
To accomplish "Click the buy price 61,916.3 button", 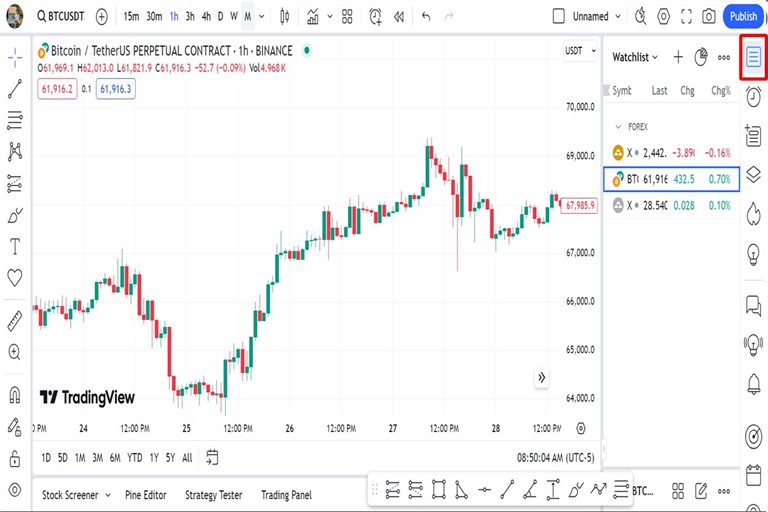I will pos(116,89).
